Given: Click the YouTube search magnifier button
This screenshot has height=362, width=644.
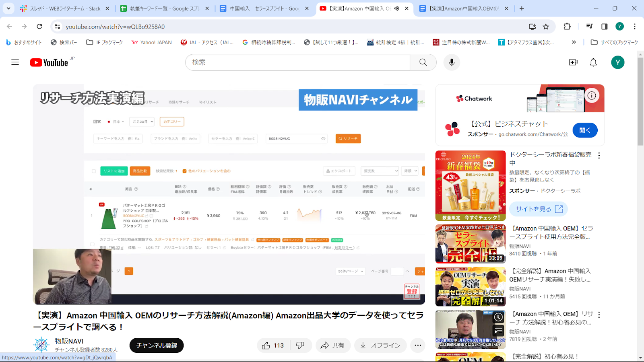Looking at the screenshot, I should coord(423,62).
